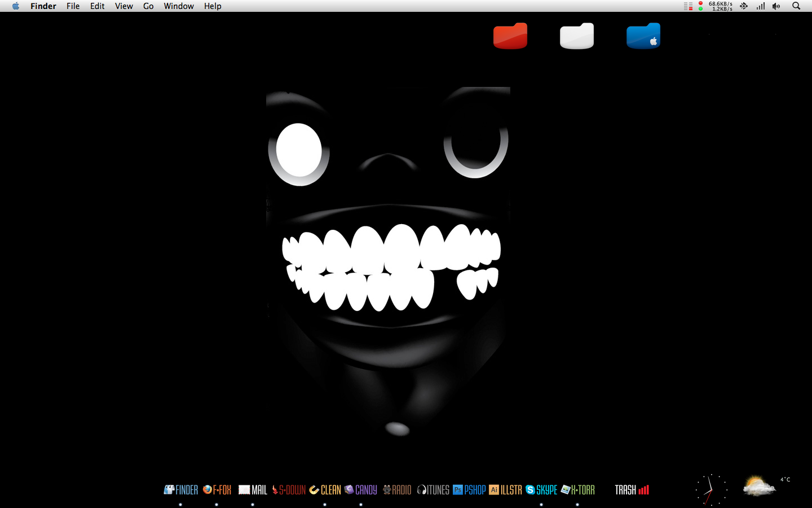Launch Illustrator via ILLSTR dock item
The image size is (812, 508).
[x=505, y=490]
